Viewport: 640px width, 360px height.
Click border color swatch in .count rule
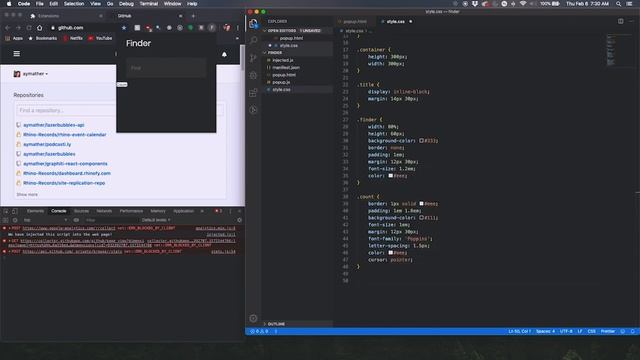coord(421,204)
